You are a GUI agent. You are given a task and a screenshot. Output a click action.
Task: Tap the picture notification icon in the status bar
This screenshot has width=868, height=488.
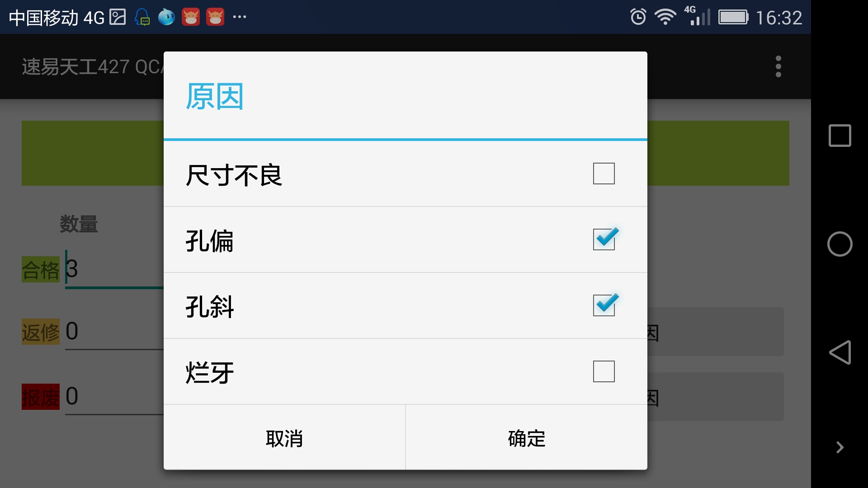click(x=118, y=17)
